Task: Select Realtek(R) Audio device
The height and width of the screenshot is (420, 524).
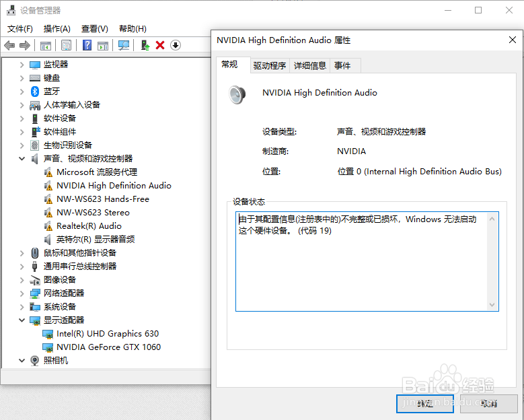Action: (89, 226)
